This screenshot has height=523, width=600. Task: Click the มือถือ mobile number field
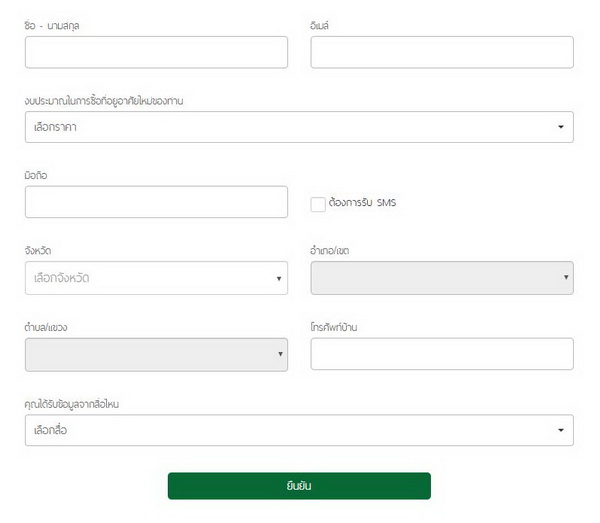156,202
